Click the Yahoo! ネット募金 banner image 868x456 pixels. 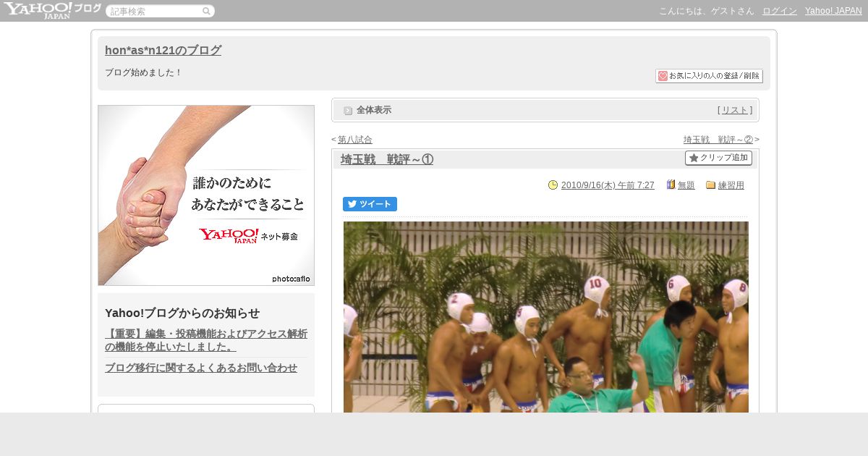[206, 195]
